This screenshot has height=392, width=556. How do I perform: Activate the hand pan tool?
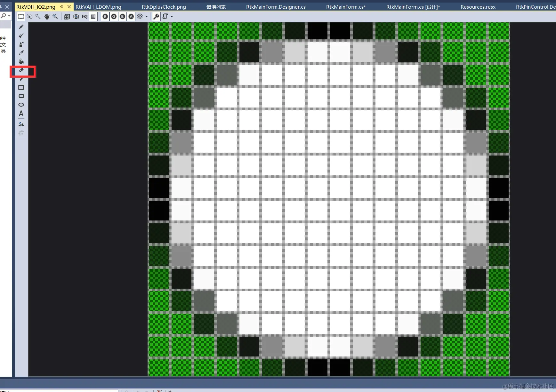coord(47,17)
